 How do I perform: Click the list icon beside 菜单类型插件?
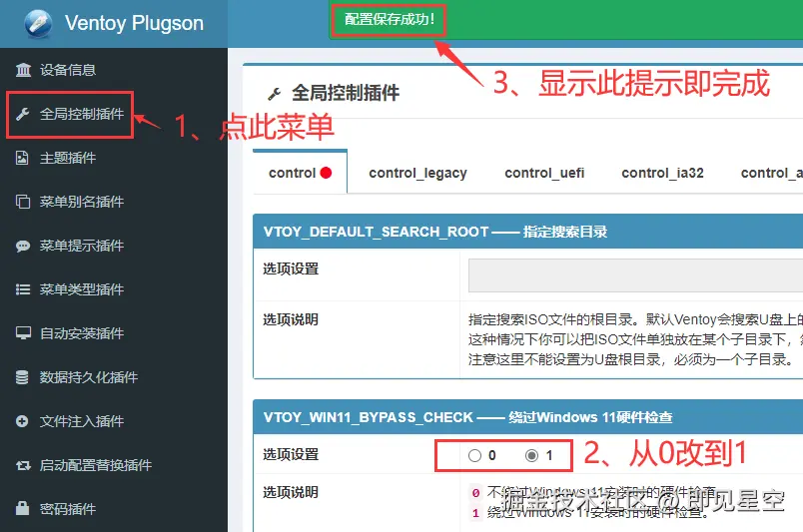click(x=23, y=289)
